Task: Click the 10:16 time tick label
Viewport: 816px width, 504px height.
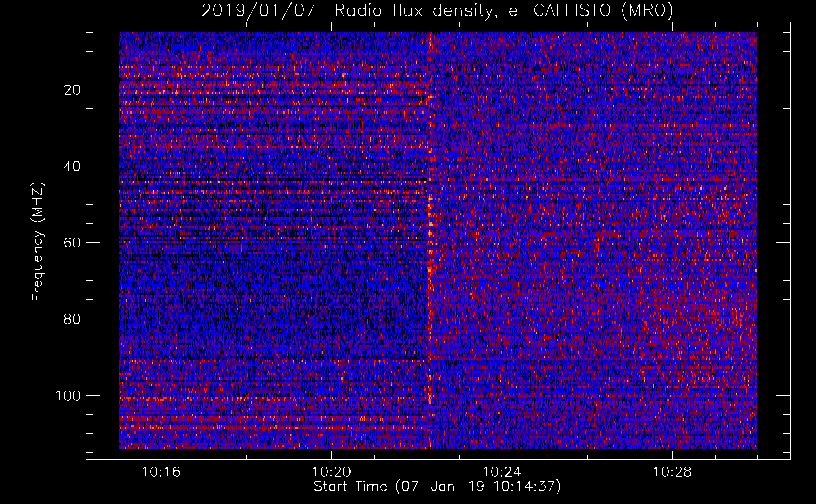Action: tap(161, 472)
